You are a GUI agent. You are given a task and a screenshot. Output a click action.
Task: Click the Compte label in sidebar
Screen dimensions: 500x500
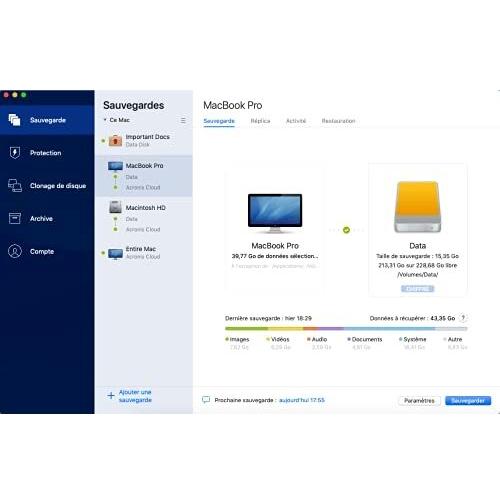(x=42, y=251)
